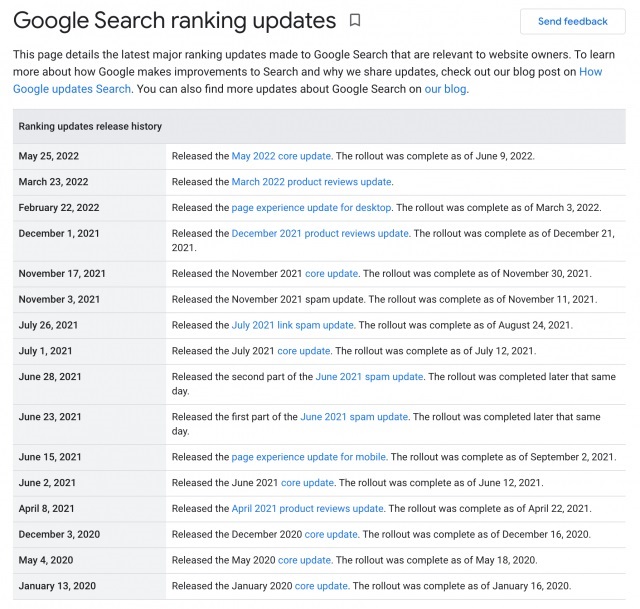Open the May 2020 core update link
Image resolution: width=640 pixels, height=609 pixels.
(303, 560)
